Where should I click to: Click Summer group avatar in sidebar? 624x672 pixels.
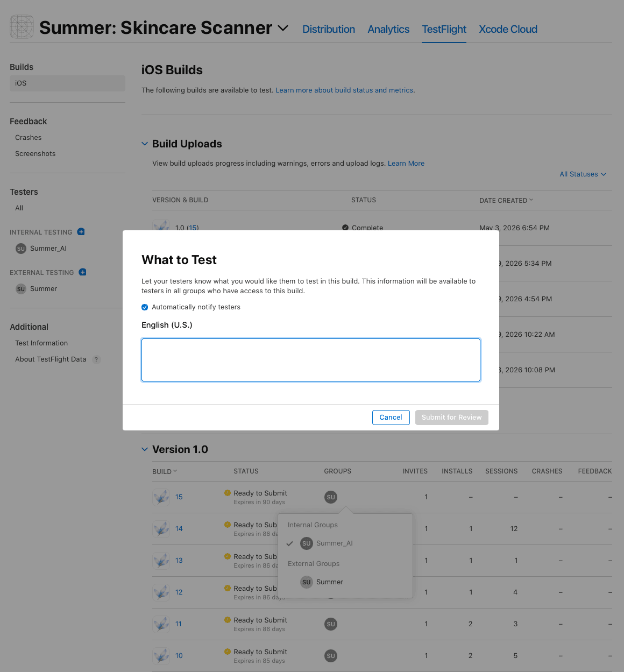click(x=21, y=289)
